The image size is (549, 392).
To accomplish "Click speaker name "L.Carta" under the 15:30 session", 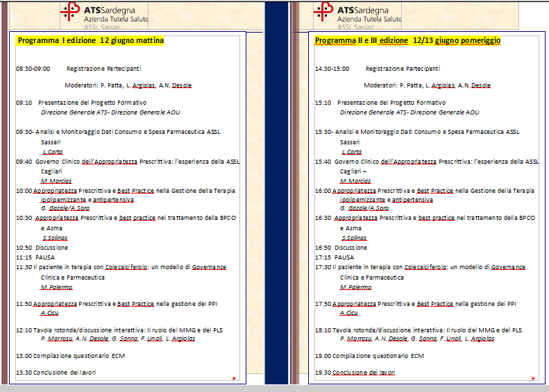I will pyautogui.click(x=351, y=152).
